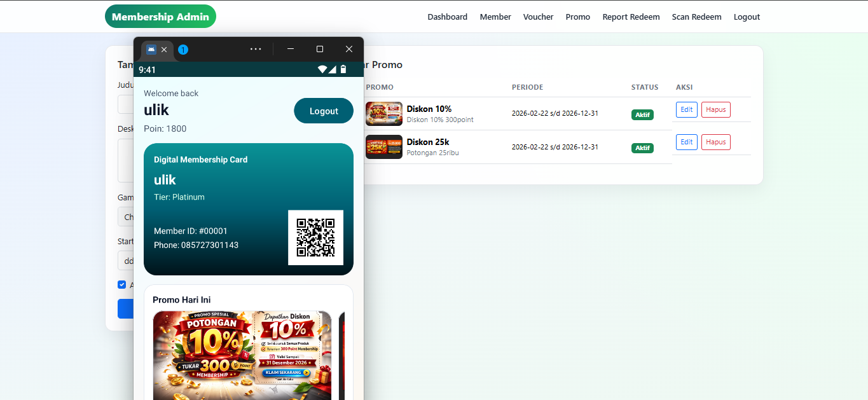
Task: Click the Diskon 10% promo thumbnail in the table
Action: click(383, 113)
